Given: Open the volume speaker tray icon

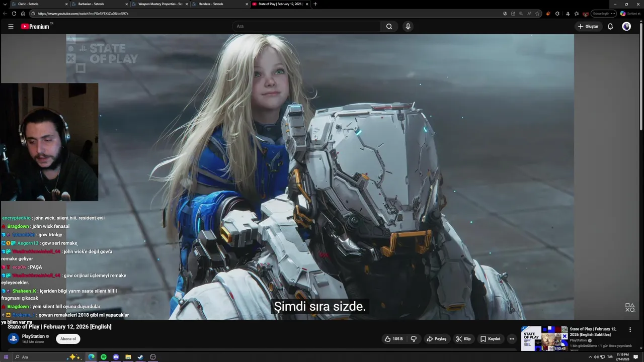Looking at the screenshot, I should (x=596, y=357).
